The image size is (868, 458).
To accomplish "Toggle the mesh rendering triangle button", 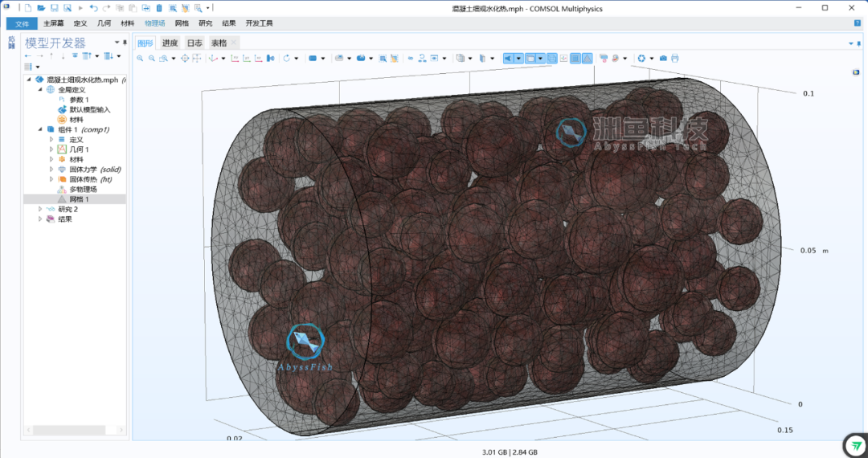I will point(588,58).
